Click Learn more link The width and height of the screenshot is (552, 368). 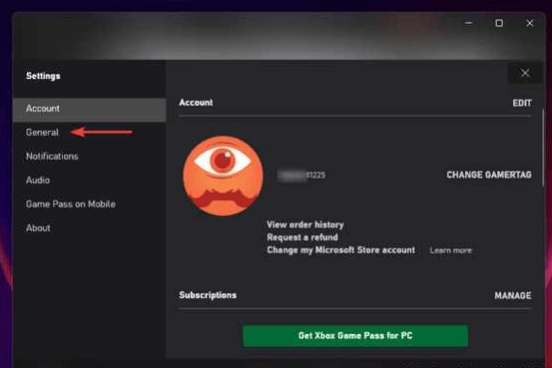click(x=451, y=250)
